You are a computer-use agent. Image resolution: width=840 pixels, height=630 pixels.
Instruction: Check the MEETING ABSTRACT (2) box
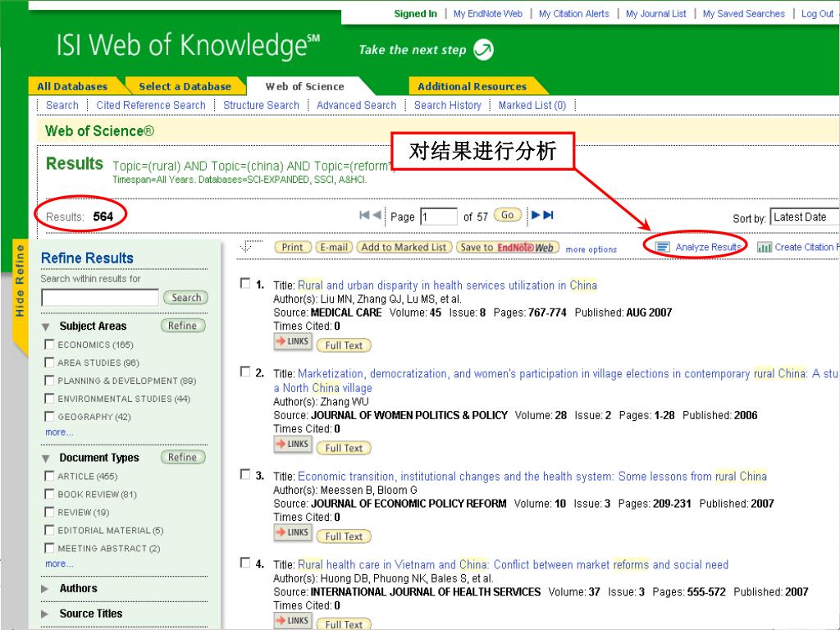click(x=49, y=548)
